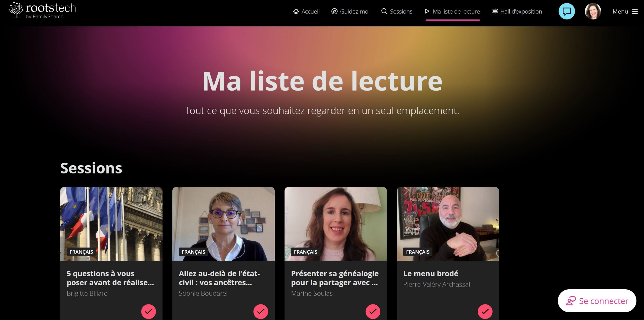Expand the Menu hamburger
This screenshot has width=644, height=320.
(x=625, y=12)
